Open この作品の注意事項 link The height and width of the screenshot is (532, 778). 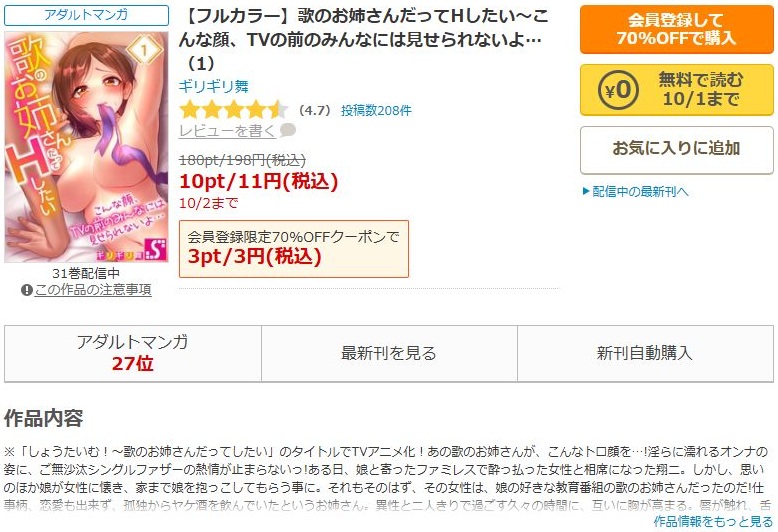tap(93, 290)
